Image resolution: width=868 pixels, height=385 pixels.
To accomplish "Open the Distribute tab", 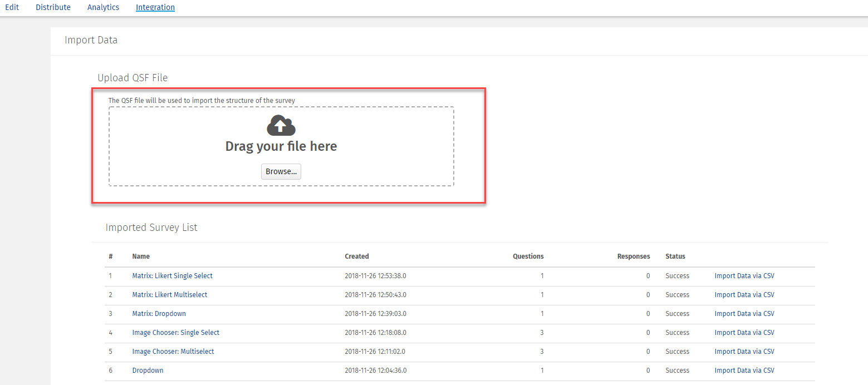I will point(53,7).
